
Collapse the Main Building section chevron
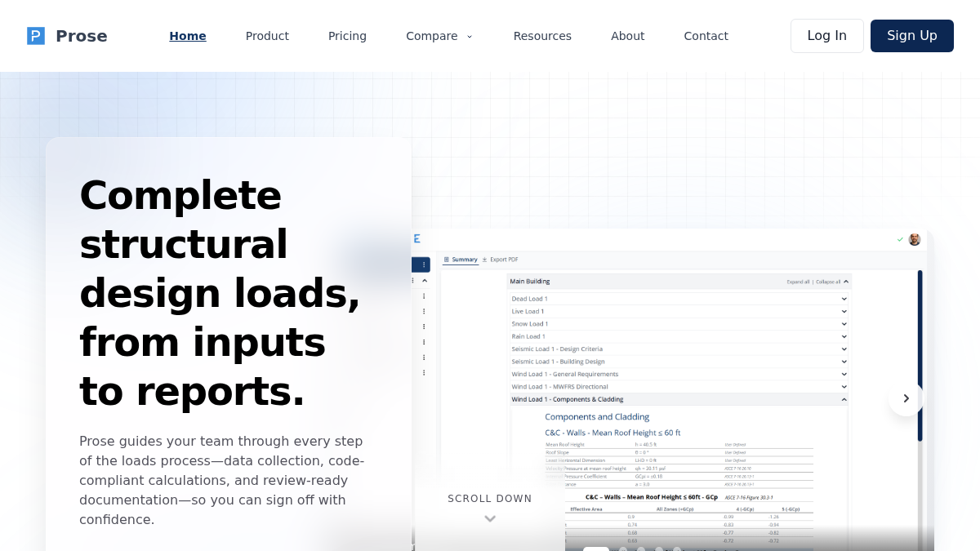tap(846, 282)
